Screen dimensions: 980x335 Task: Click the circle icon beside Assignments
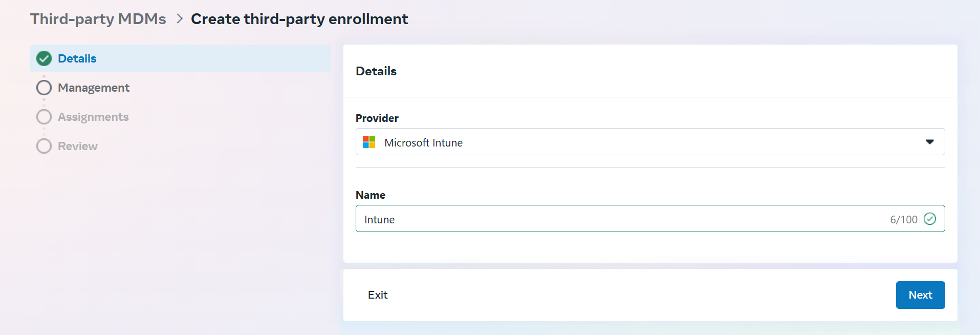pos(43,117)
